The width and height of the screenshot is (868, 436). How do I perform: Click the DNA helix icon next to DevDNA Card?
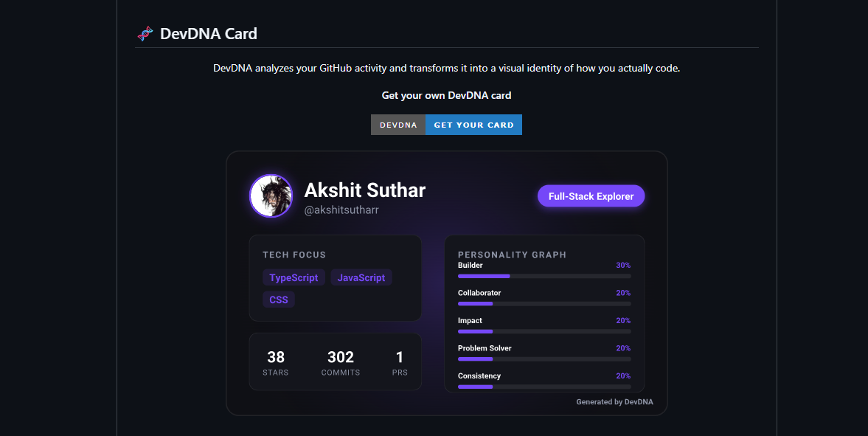[145, 32]
